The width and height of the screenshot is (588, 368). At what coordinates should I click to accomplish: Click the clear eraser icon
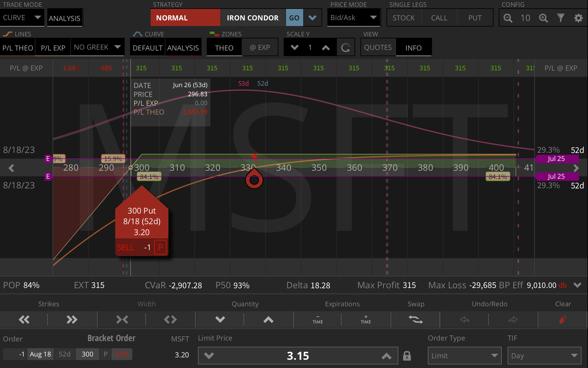[x=563, y=320]
